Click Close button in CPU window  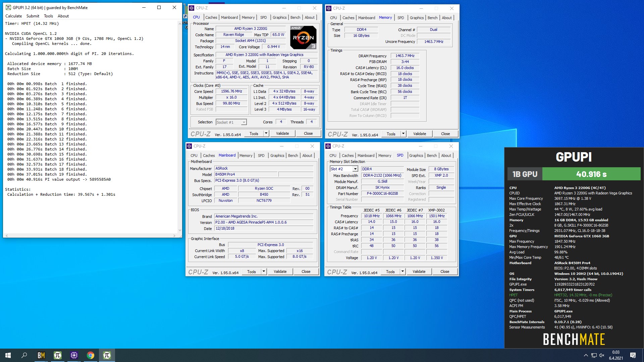point(308,133)
